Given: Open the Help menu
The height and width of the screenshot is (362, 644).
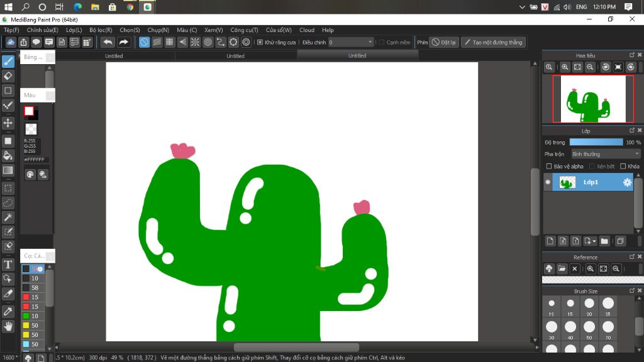Looking at the screenshot, I should coord(328,30).
